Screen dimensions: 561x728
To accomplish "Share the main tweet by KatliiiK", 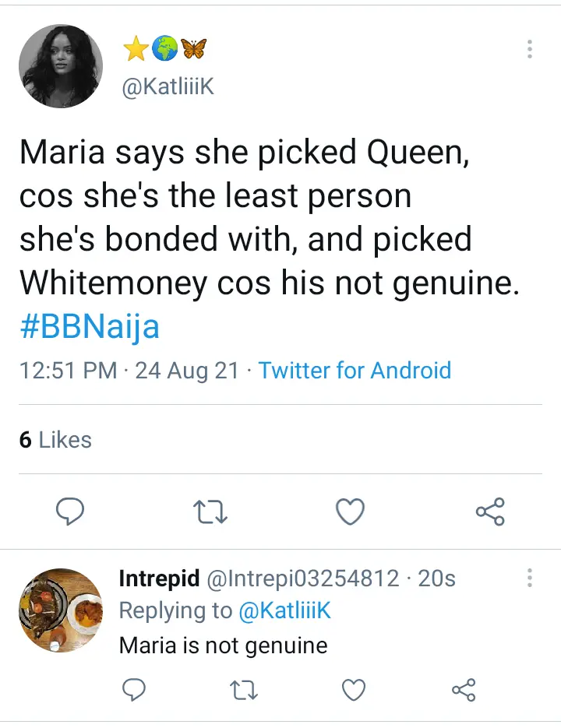I will [490, 512].
